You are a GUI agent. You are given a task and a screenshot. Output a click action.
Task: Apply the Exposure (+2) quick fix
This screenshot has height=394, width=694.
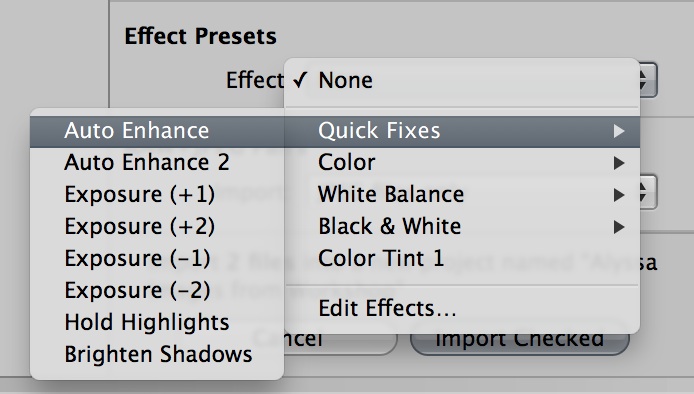pos(157,226)
